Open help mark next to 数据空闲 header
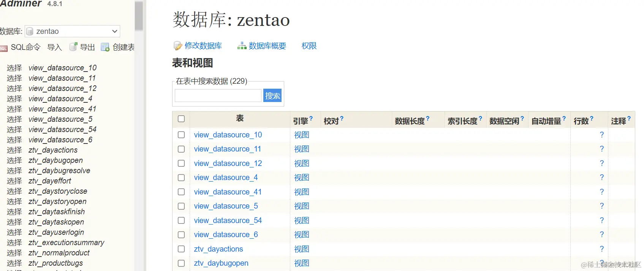This screenshot has width=644, height=271. [x=522, y=119]
